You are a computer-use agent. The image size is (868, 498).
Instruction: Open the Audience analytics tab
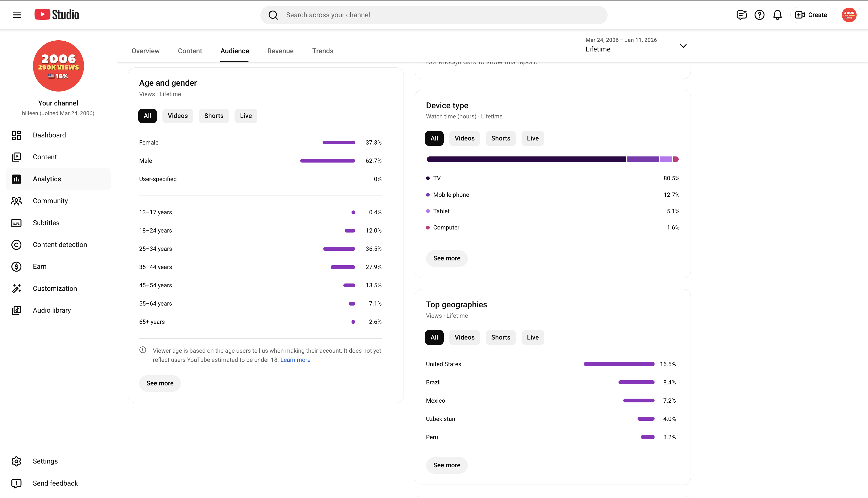[235, 51]
